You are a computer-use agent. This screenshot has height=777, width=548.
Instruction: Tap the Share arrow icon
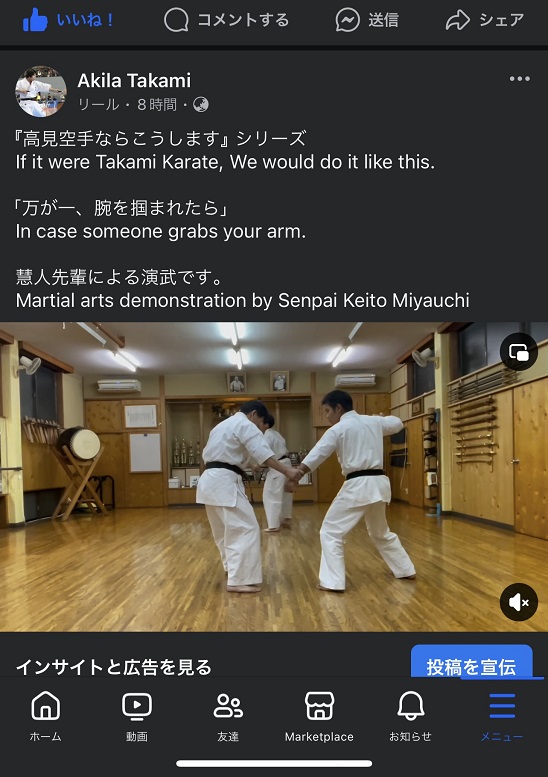457,20
